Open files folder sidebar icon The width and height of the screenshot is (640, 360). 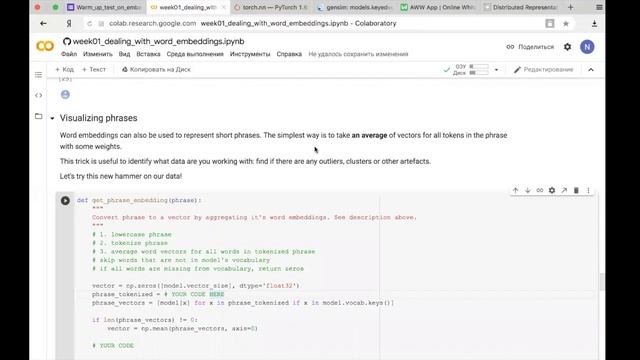click(38, 116)
